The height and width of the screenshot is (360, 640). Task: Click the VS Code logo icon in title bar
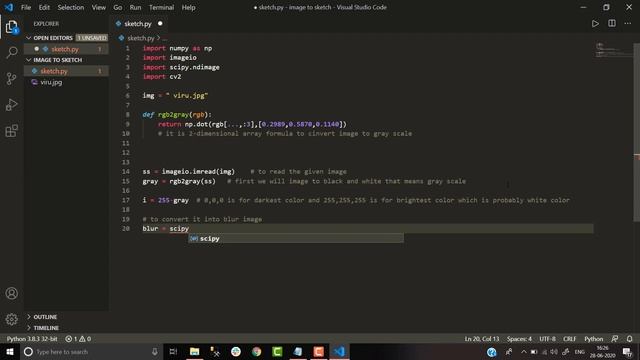pyautogui.click(x=9, y=7)
